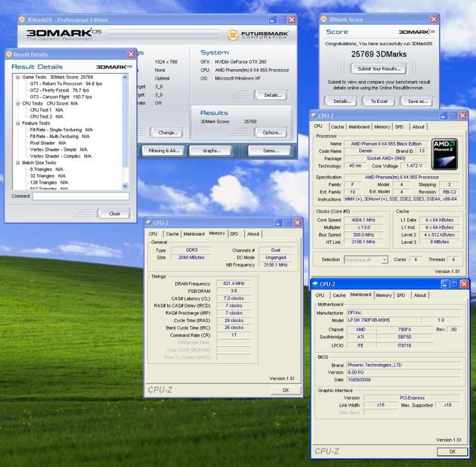Click the Result Details window title icon

9,54
